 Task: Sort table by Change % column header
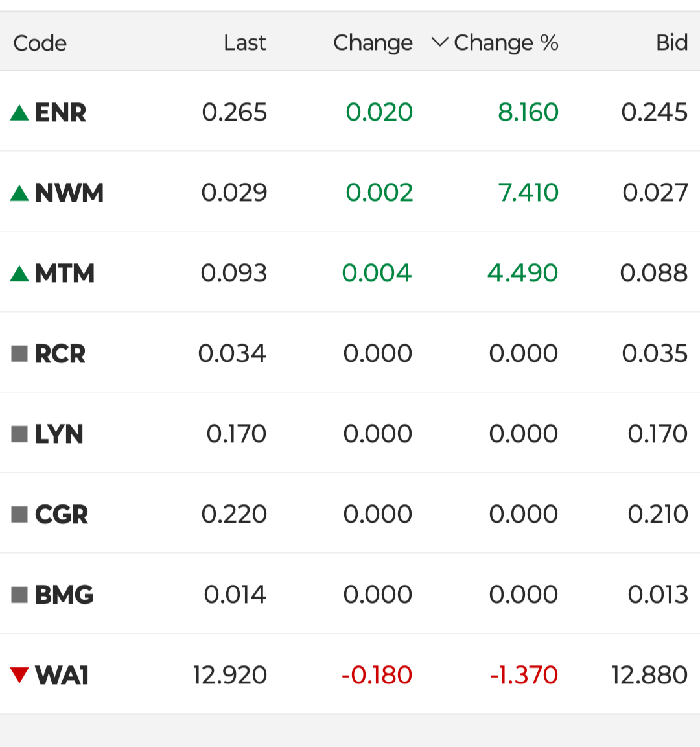click(506, 43)
